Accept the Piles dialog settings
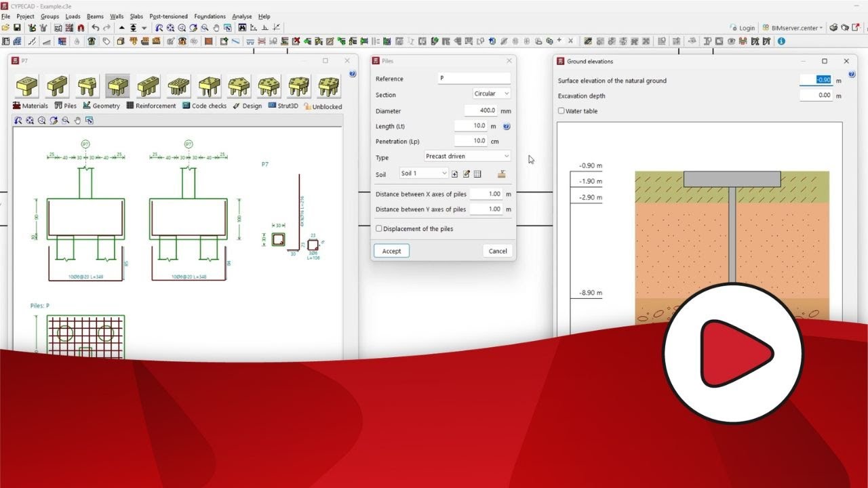The image size is (868, 488). pyautogui.click(x=391, y=251)
